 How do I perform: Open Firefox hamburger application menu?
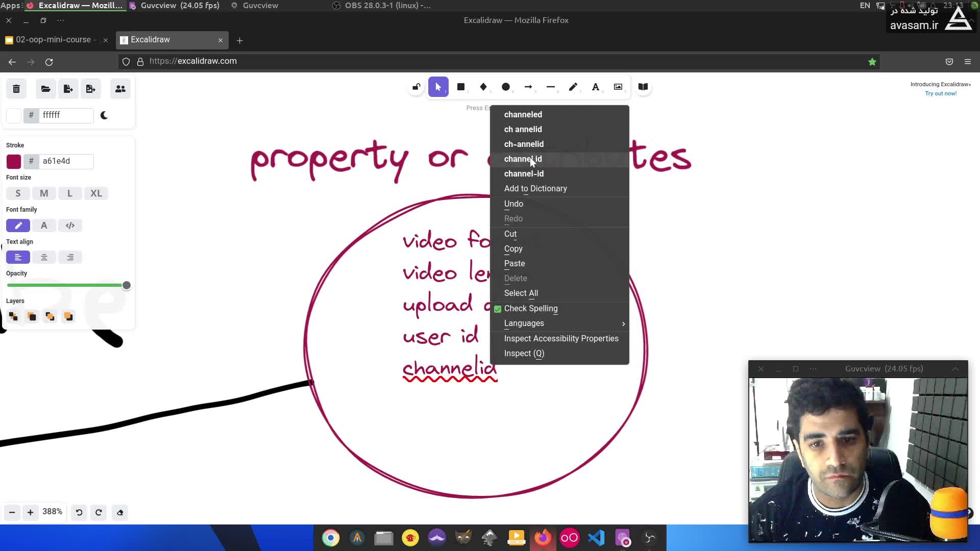(x=968, y=62)
